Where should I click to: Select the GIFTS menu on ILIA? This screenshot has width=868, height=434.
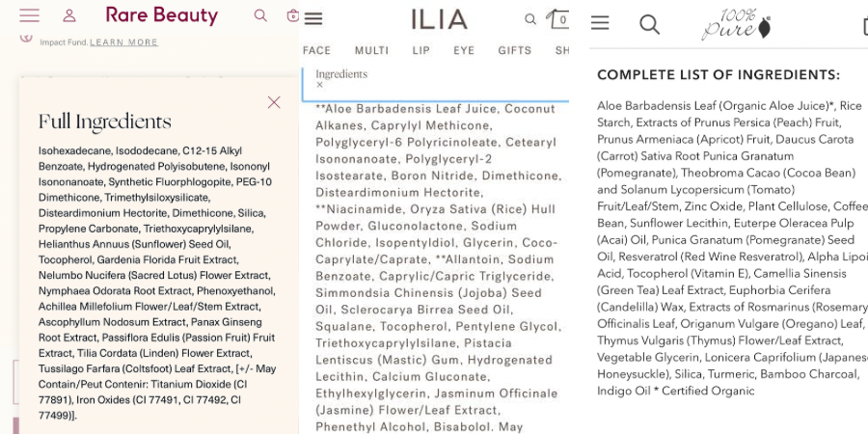pos(515,50)
